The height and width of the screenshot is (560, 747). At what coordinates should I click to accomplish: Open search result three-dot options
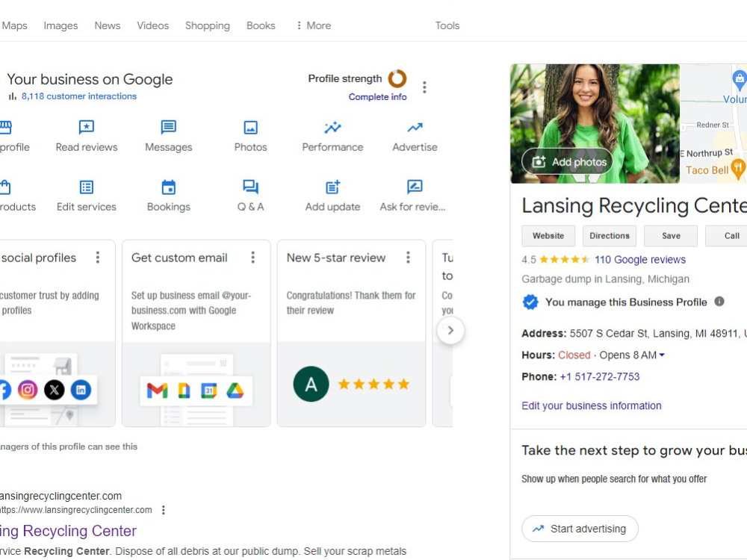(x=164, y=510)
